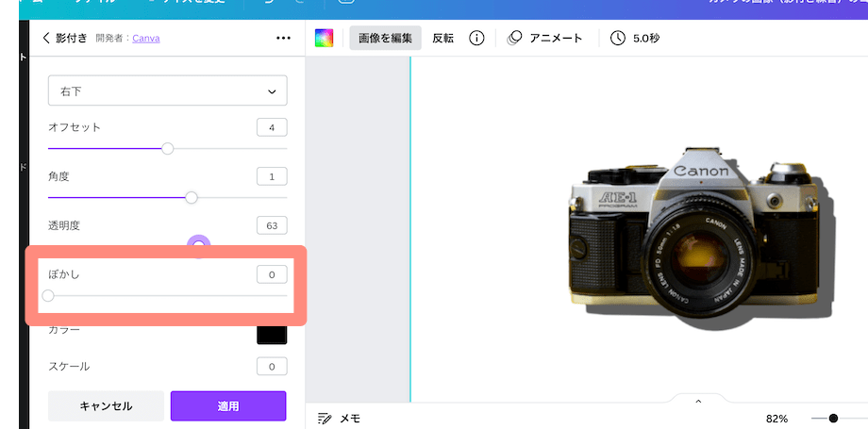Click the スケール value field

272,367
